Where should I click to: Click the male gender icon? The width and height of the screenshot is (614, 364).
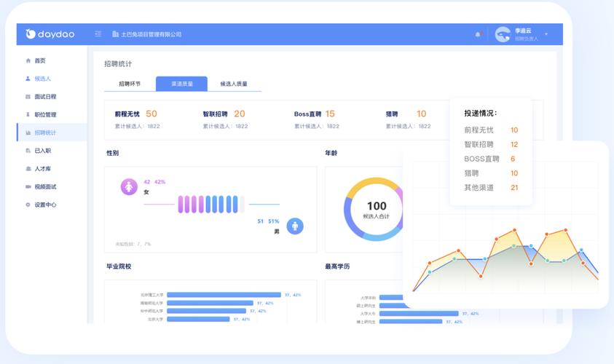[x=295, y=226]
